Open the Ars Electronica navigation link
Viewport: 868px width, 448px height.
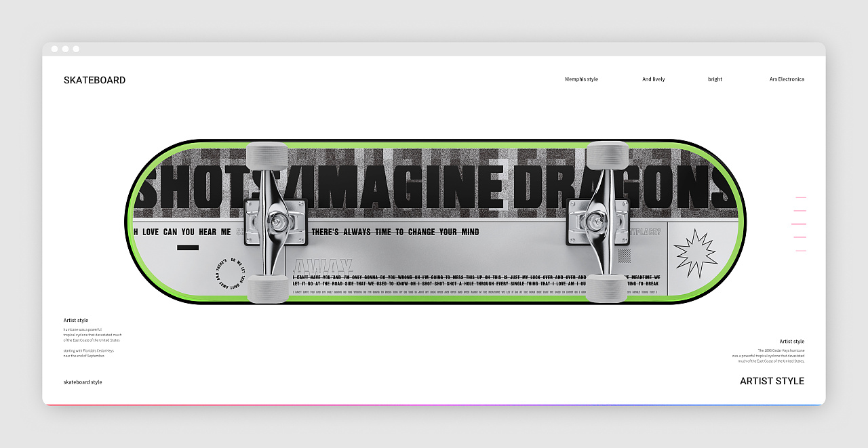pyautogui.click(x=787, y=79)
